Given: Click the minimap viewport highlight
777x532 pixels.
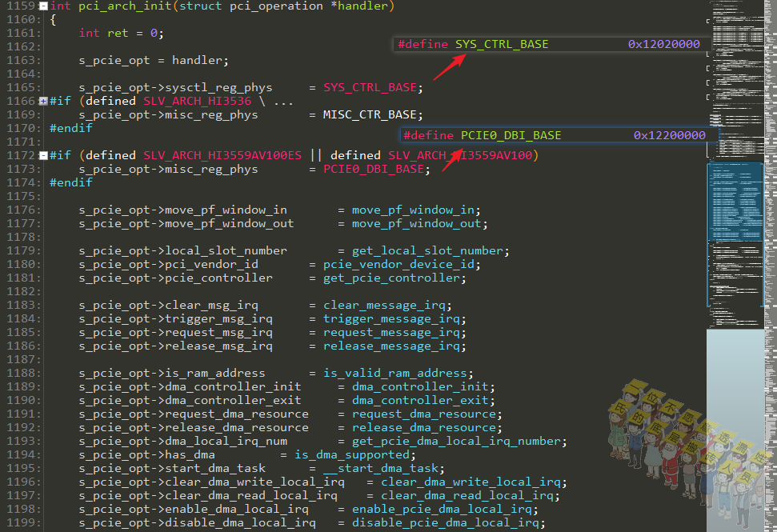Looking at the screenshot, I should 735,202.
